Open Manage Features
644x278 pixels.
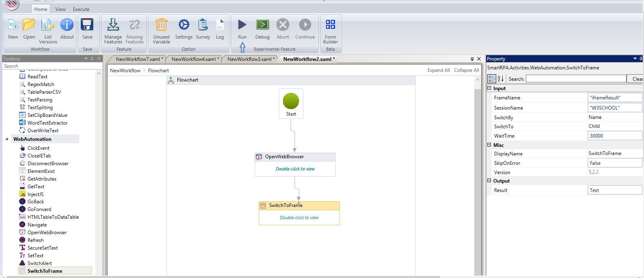click(x=113, y=25)
